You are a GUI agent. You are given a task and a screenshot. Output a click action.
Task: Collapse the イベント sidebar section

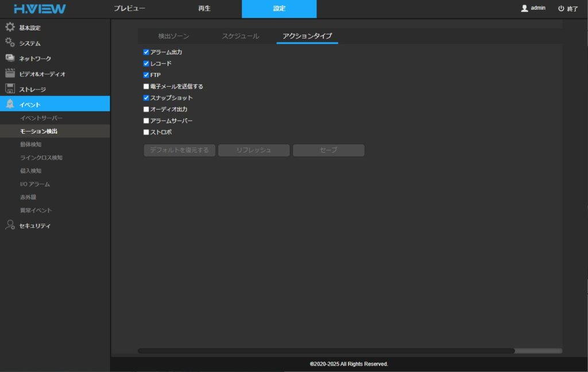(x=55, y=103)
